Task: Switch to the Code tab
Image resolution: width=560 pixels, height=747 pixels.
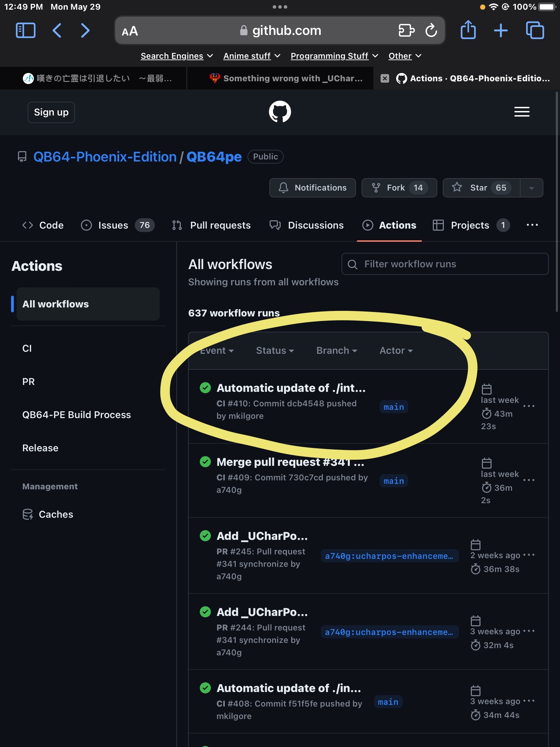Action: [43, 225]
